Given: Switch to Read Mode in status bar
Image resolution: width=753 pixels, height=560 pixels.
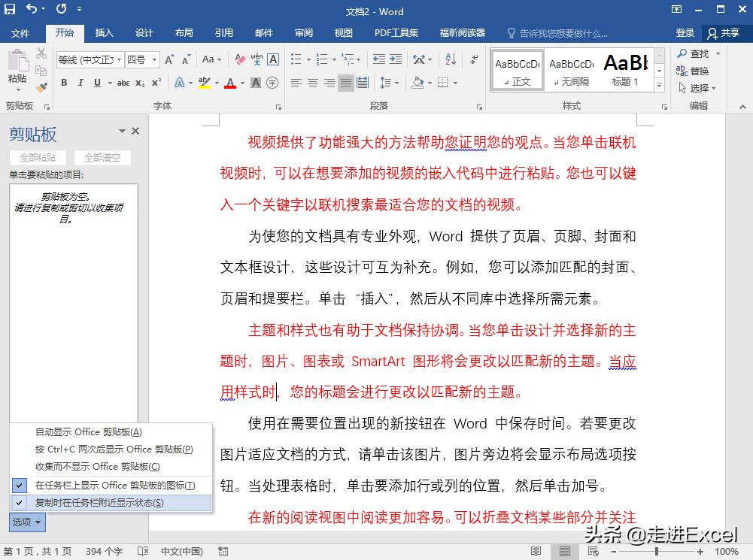Looking at the screenshot, I should coord(535,551).
